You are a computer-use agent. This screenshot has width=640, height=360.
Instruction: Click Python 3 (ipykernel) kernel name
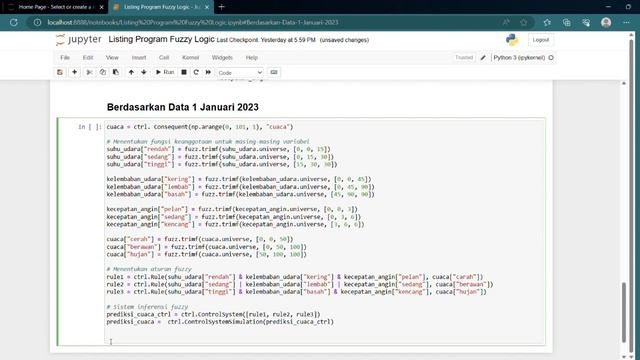pos(519,58)
